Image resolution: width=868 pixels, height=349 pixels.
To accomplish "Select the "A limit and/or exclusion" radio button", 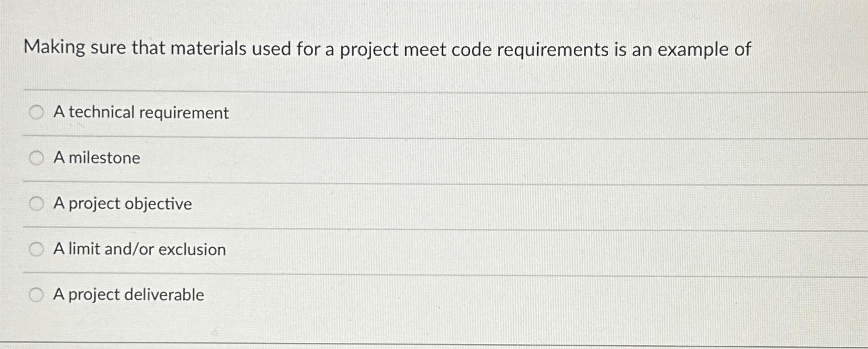I will [x=36, y=249].
